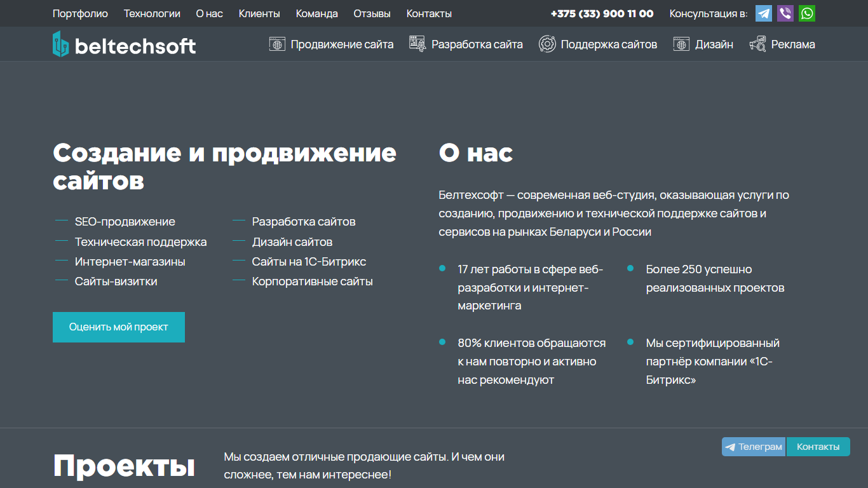Go to О нас in top menu

pyautogui.click(x=210, y=13)
